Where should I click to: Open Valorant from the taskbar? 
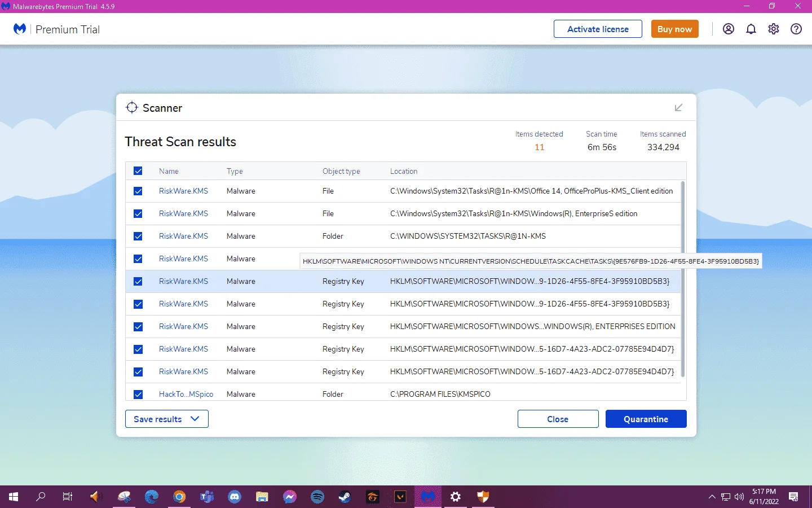(400, 497)
